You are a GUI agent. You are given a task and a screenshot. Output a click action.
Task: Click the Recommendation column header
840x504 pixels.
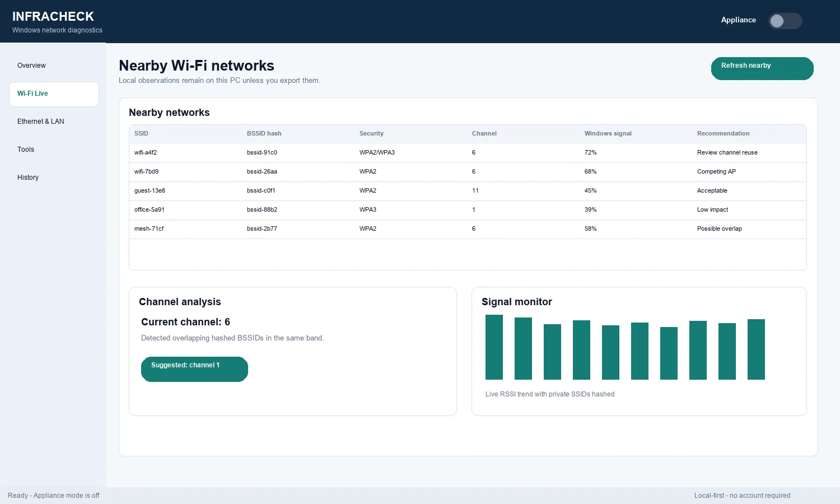[723, 134]
